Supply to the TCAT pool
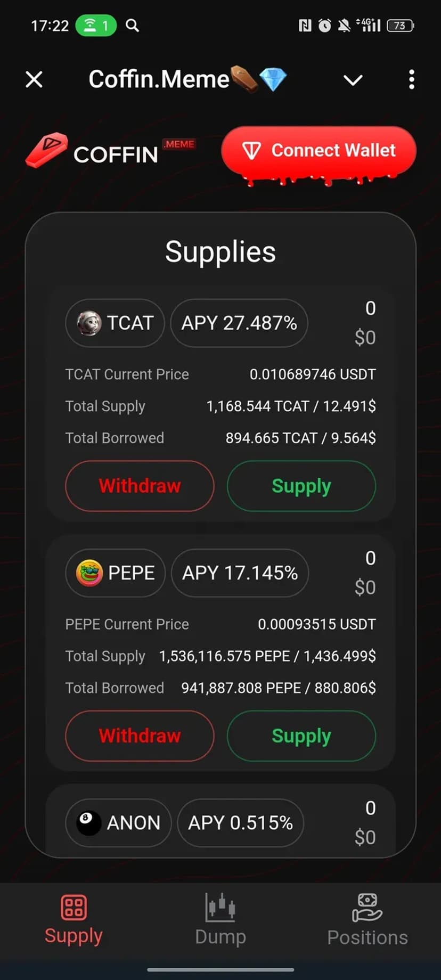This screenshot has width=441, height=980. point(301,486)
